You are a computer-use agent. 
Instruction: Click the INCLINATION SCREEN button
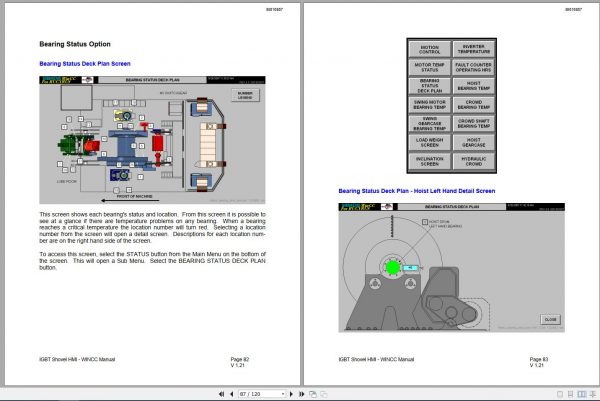pos(429,161)
